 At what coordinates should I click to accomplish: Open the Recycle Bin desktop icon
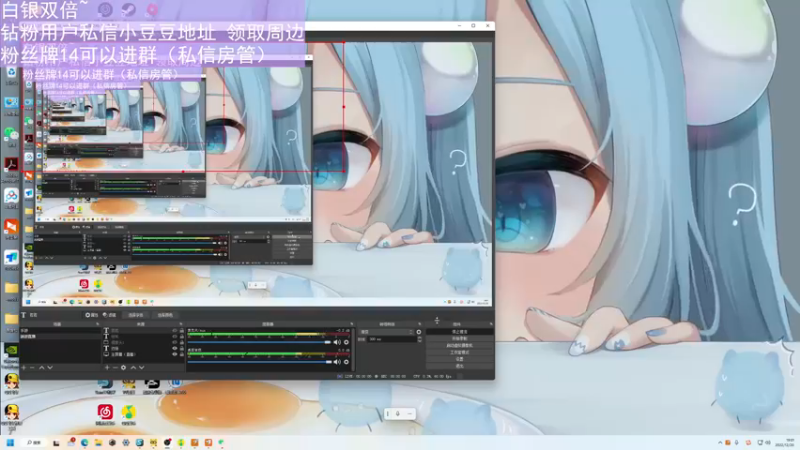click(11, 74)
